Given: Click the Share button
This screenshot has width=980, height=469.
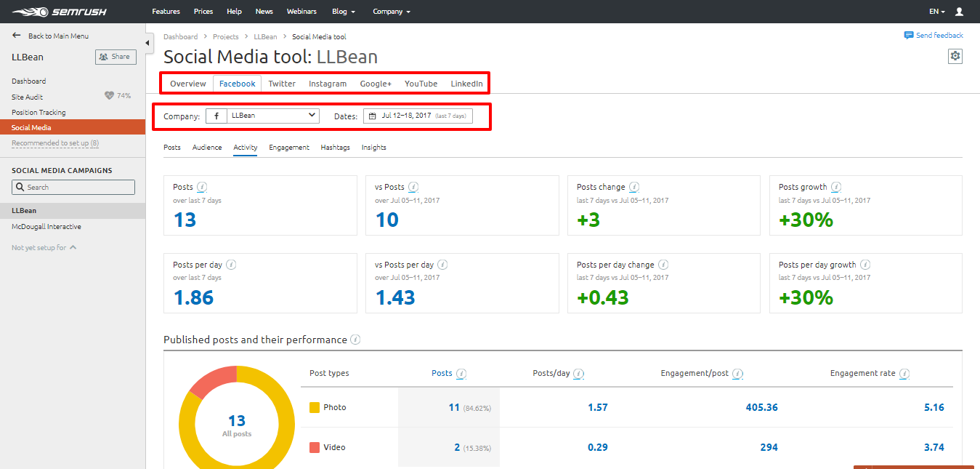Looking at the screenshot, I should pos(116,57).
